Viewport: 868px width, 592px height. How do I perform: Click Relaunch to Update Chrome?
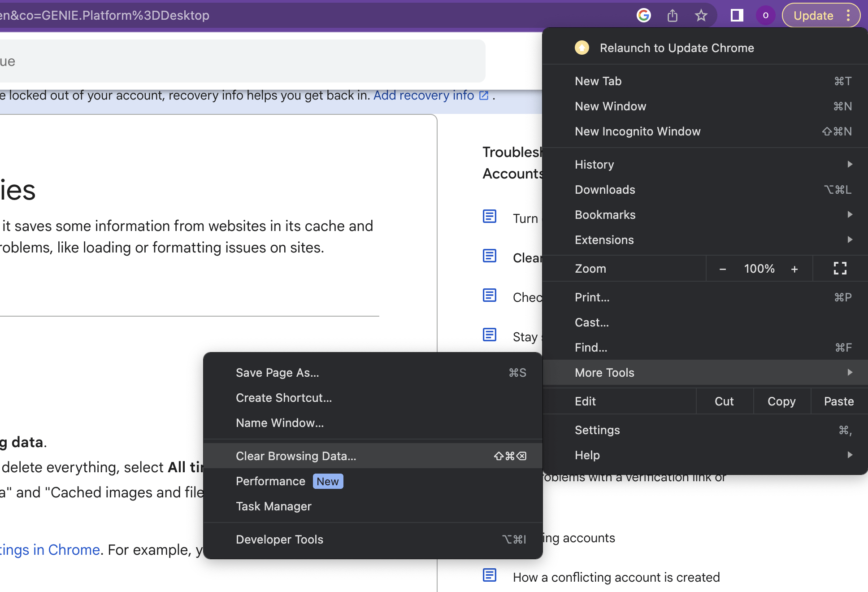677,48
